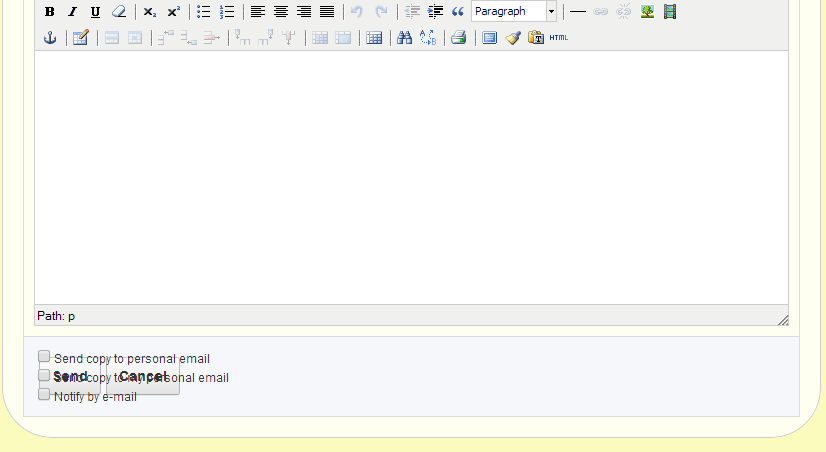Enable 'Notify by e-mail' checkbox
The width and height of the screenshot is (826, 452).
click(x=44, y=394)
